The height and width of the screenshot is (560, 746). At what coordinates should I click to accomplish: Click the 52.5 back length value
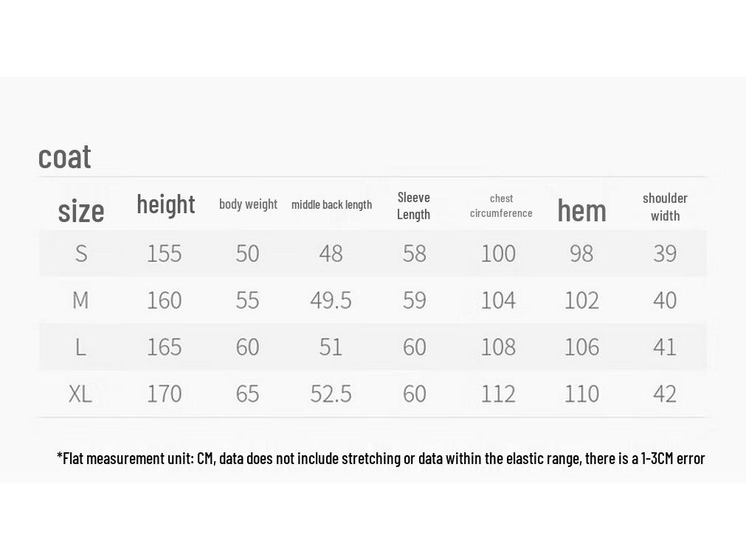pos(331,394)
